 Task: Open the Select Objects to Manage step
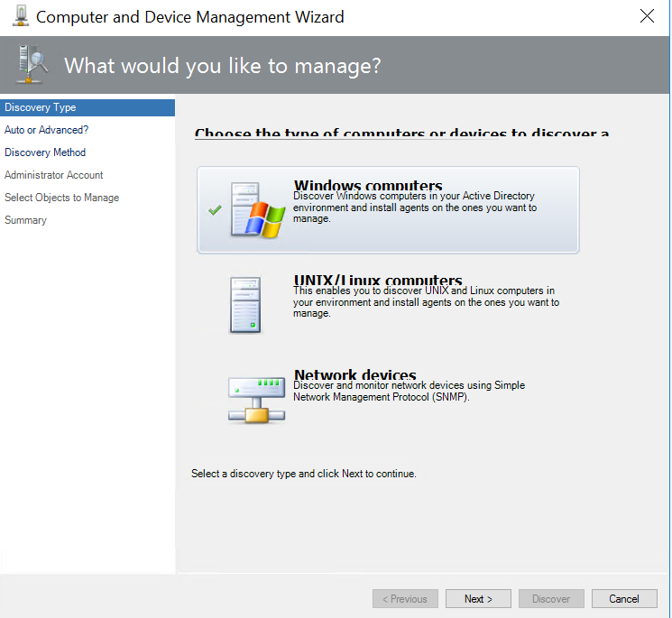61,198
